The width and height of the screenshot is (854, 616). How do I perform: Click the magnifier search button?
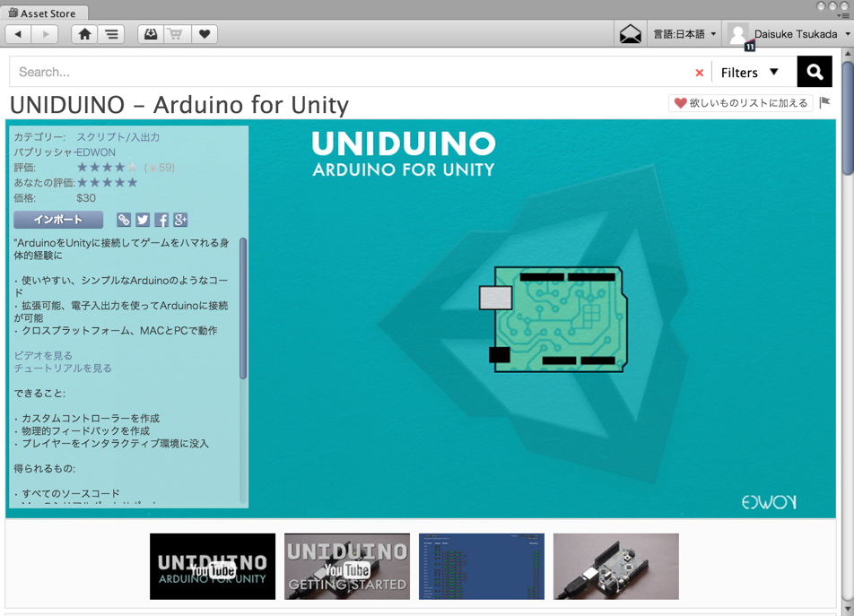click(x=815, y=72)
